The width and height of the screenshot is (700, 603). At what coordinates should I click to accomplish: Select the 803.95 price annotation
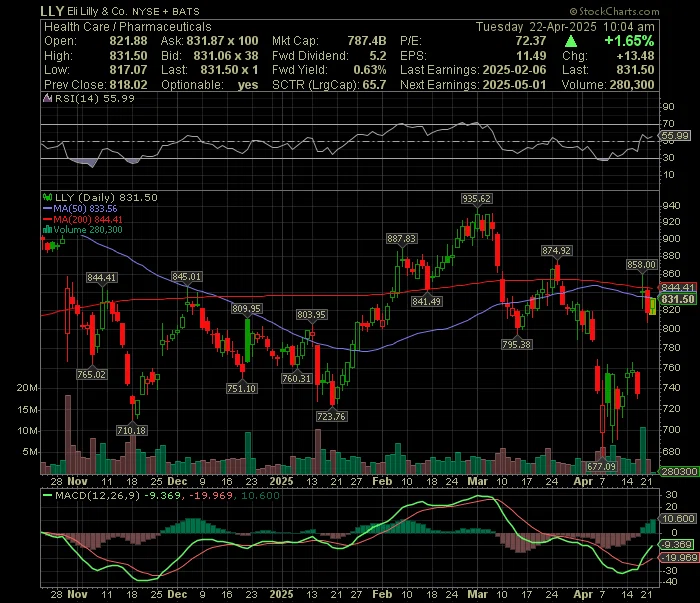311,315
